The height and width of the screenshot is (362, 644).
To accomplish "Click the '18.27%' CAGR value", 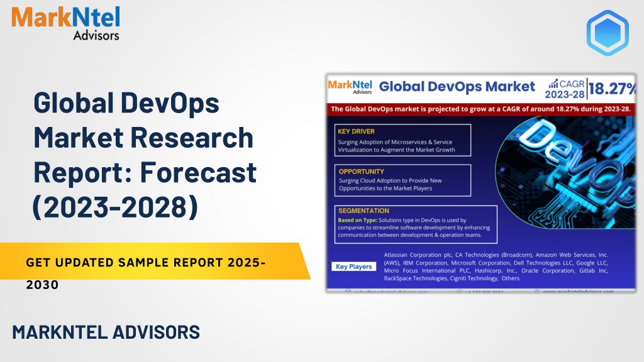I will click(x=612, y=89).
